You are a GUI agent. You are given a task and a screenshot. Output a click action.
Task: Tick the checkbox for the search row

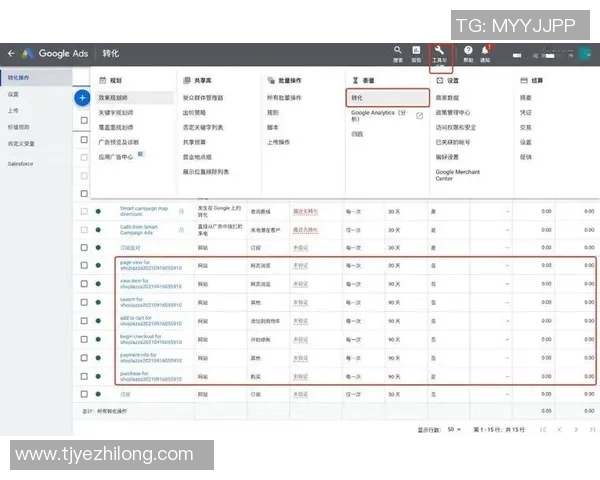click(84, 302)
